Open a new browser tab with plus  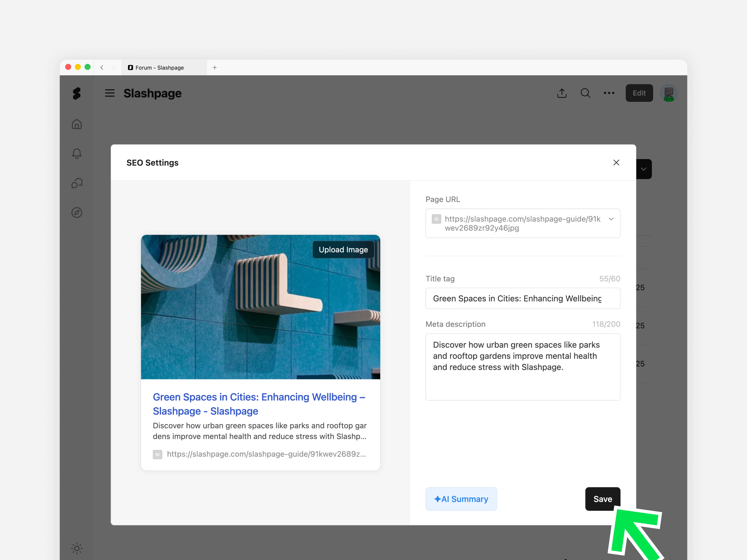214,67
